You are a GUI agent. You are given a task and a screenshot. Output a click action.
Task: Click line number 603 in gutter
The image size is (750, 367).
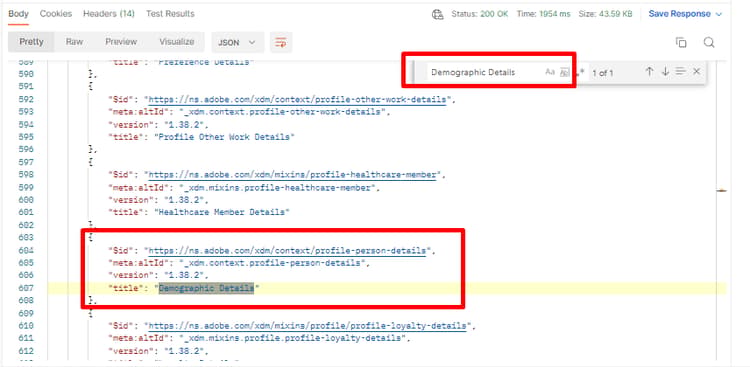25,238
